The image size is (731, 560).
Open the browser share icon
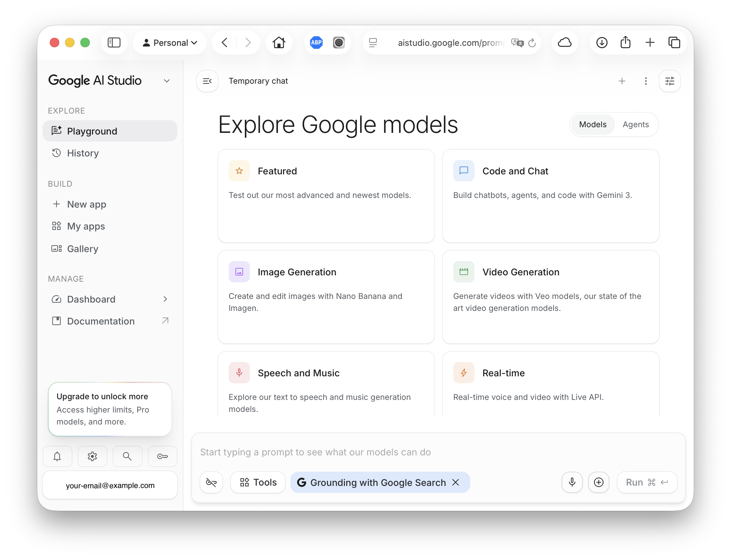(x=625, y=43)
